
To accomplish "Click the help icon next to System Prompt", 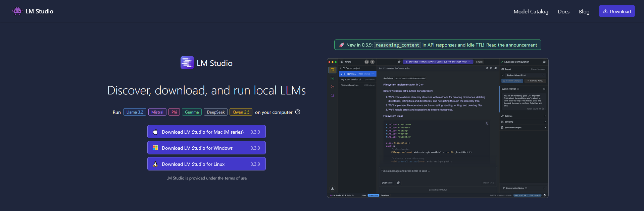I will [x=518, y=89].
